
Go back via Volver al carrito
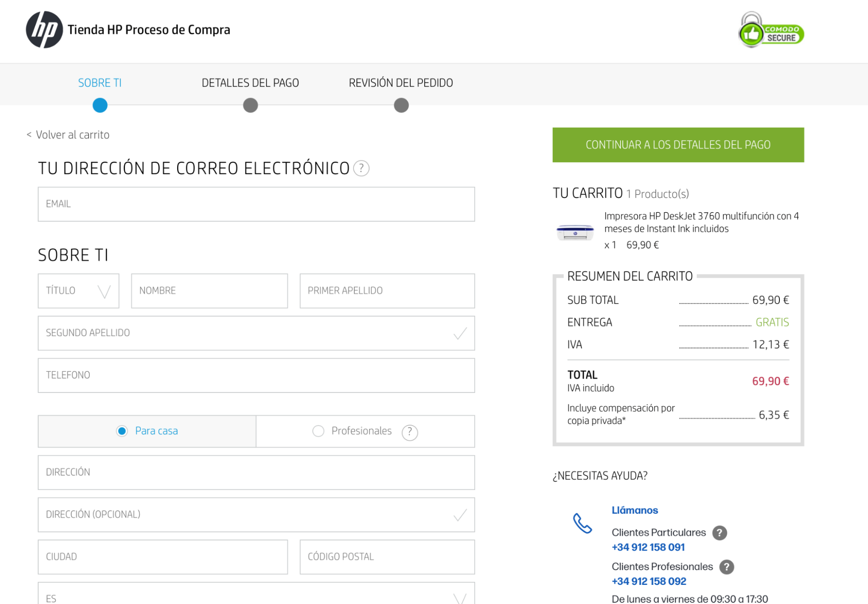[68, 135]
